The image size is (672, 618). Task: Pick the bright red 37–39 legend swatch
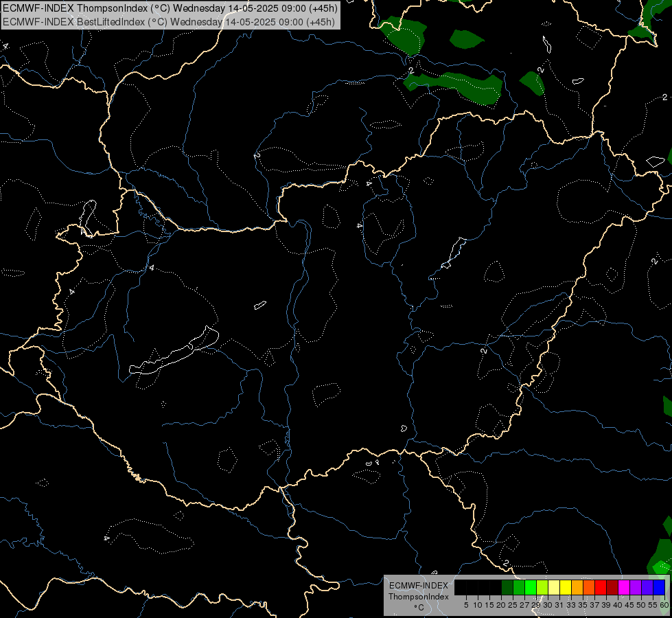(601, 587)
